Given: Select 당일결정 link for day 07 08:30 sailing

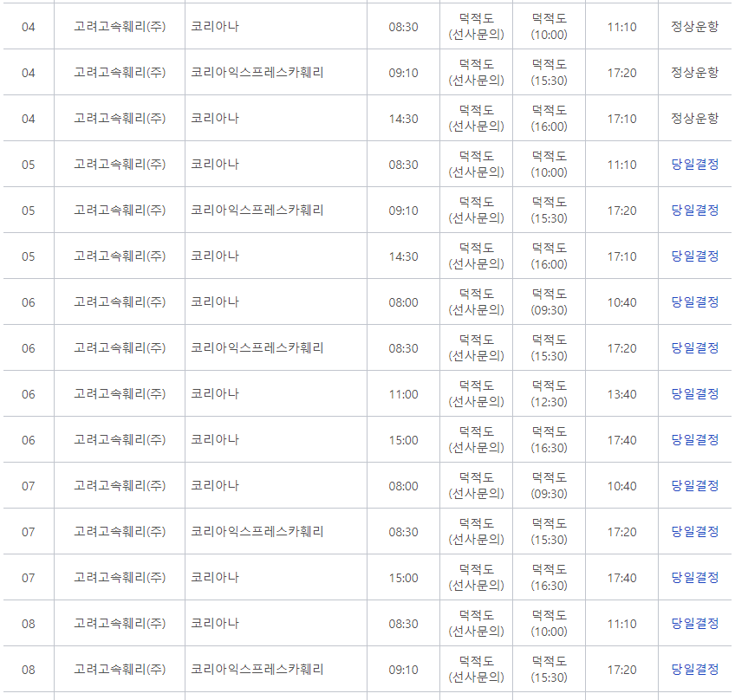Looking at the screenshot, I should (x=694, y=532).
